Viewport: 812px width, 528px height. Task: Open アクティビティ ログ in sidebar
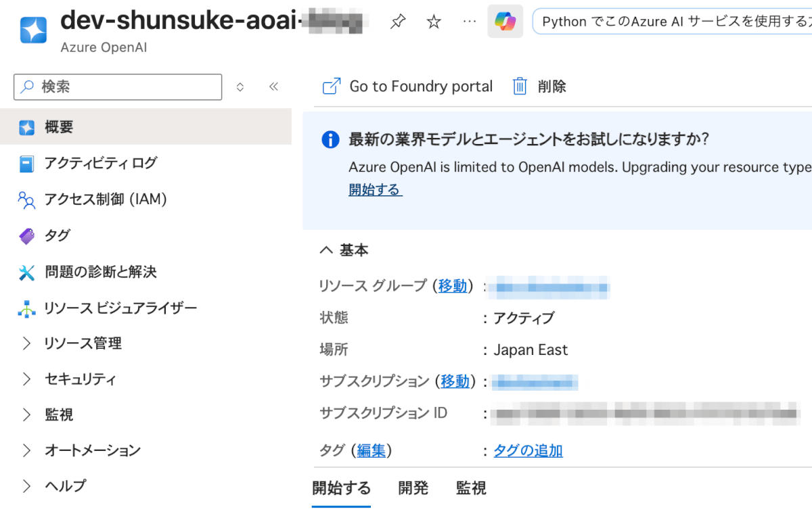tap(100, 163)
